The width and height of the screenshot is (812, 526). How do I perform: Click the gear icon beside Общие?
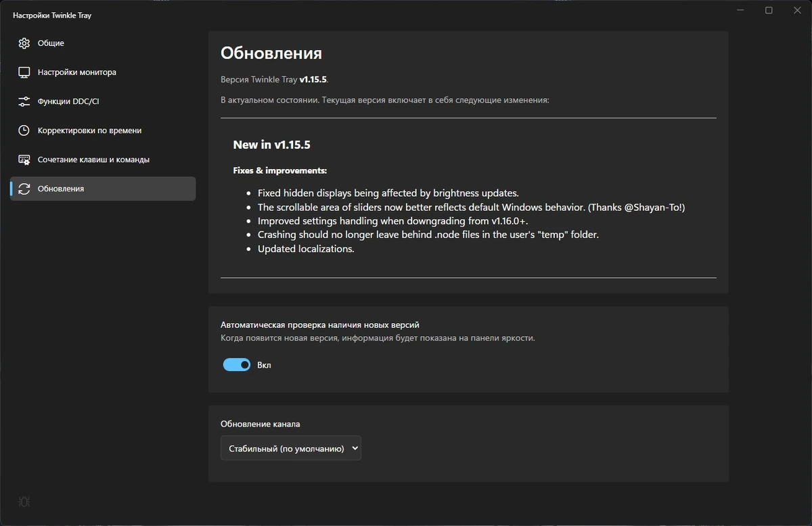pyautogui.click(x=24, y=43)
